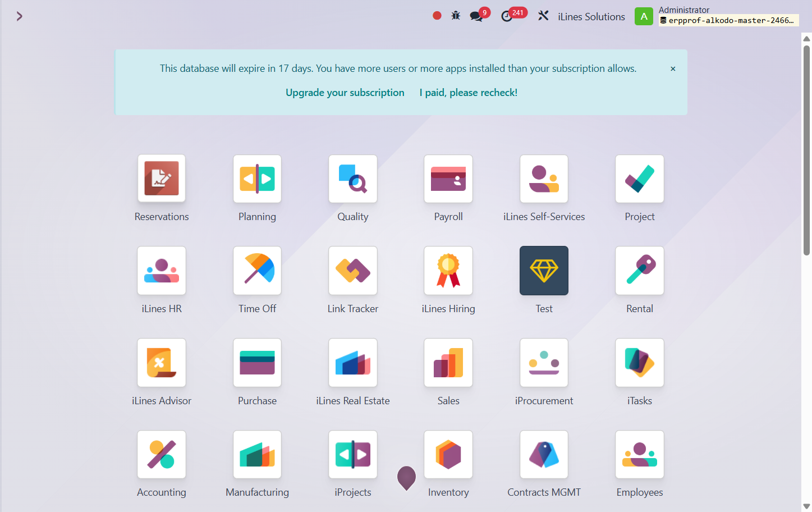Open the Contracts MGMT app
This screenshot has height=512, width=812.
[544, 455]
